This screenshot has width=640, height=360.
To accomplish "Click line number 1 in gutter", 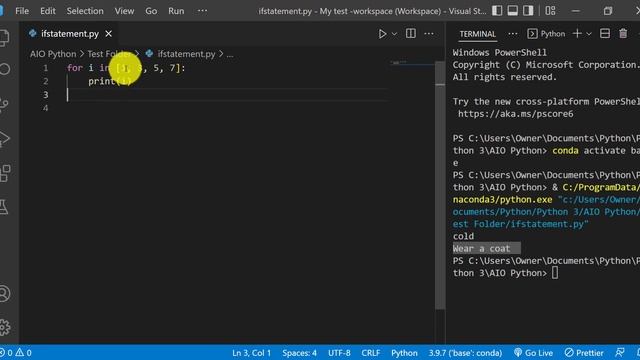I will click(x=46, y=68).
